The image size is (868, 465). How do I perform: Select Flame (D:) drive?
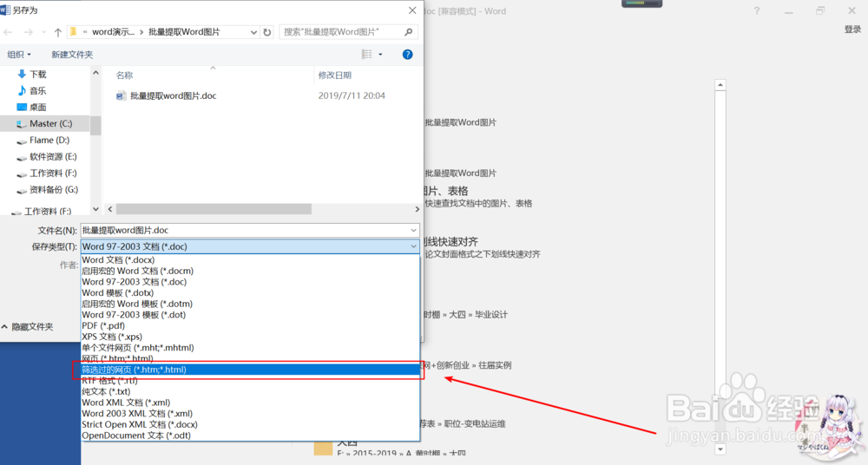[45, 140]
